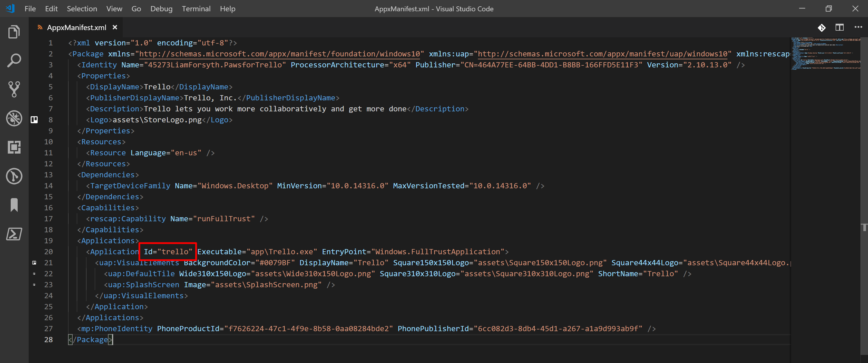
Task: Open the PowerShell view icon
Action: [14, 234]
